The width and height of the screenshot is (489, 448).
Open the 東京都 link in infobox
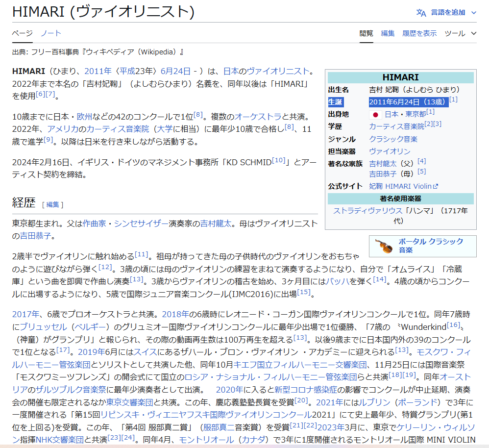[416, 115]
